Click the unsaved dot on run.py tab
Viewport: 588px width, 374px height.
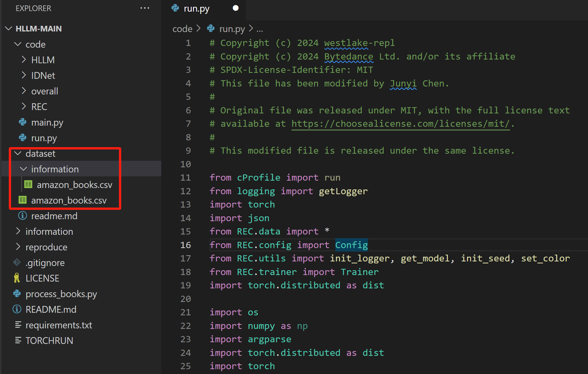click(235, 8)
